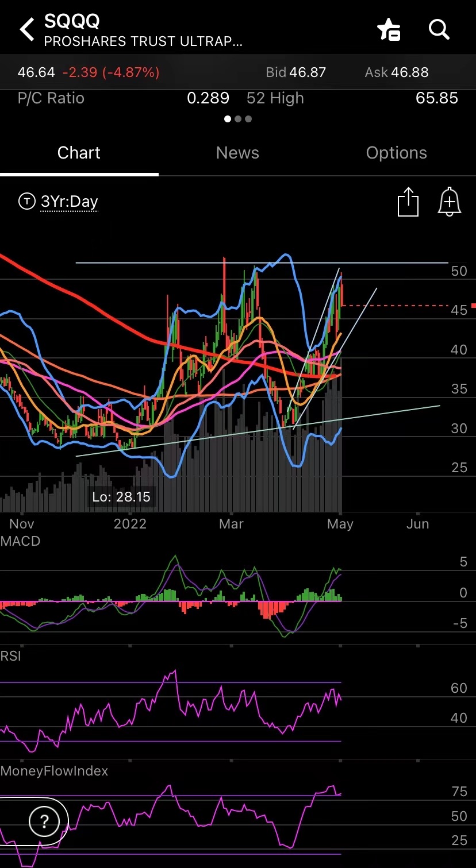Tap the Jun date on the chart axis
Screen dimensions: 476x868
[x=418, y=524]
